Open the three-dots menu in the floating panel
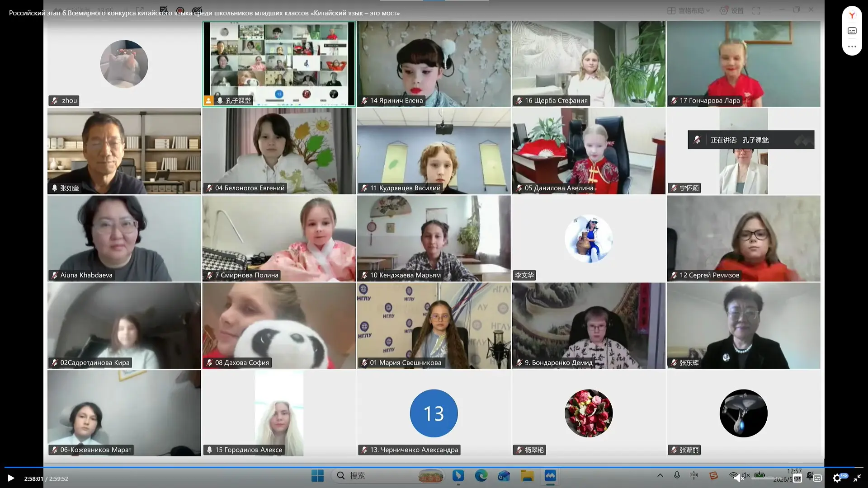This screenshot has height=488, width=868. click(x=852, y=47)
